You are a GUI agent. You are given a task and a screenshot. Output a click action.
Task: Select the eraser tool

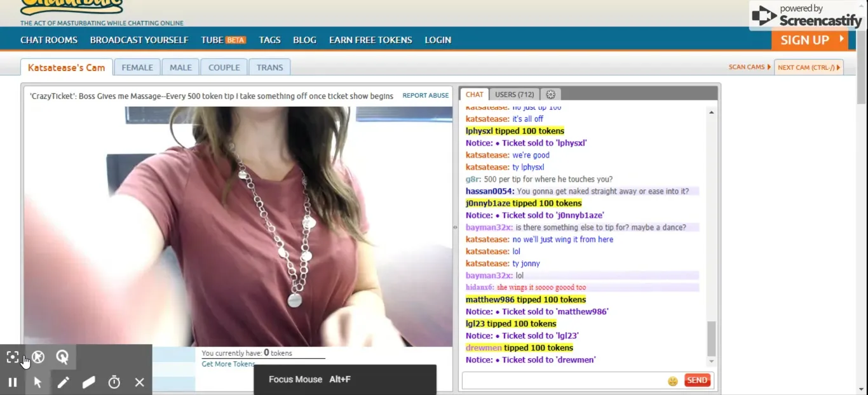[x=89, y=382]
